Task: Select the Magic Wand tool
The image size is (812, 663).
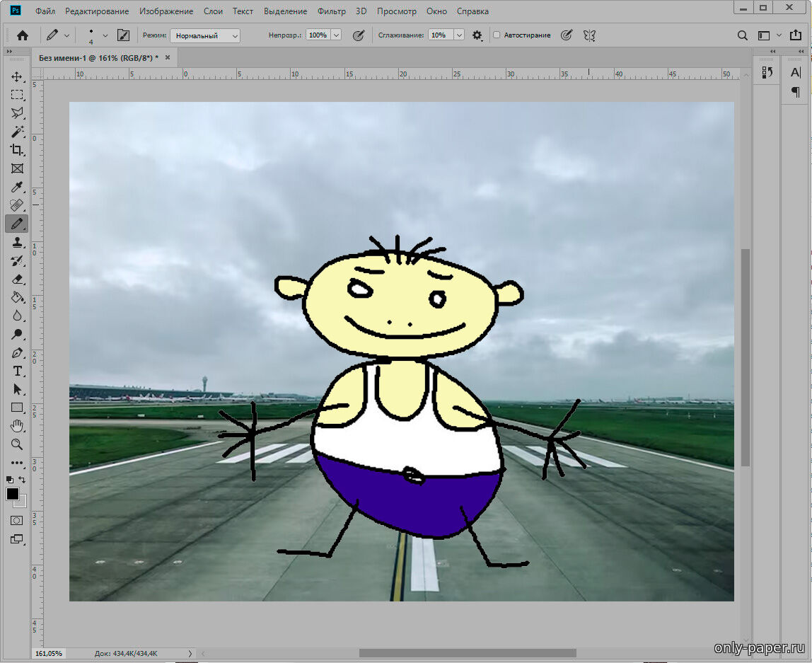Action: [17, 132]
